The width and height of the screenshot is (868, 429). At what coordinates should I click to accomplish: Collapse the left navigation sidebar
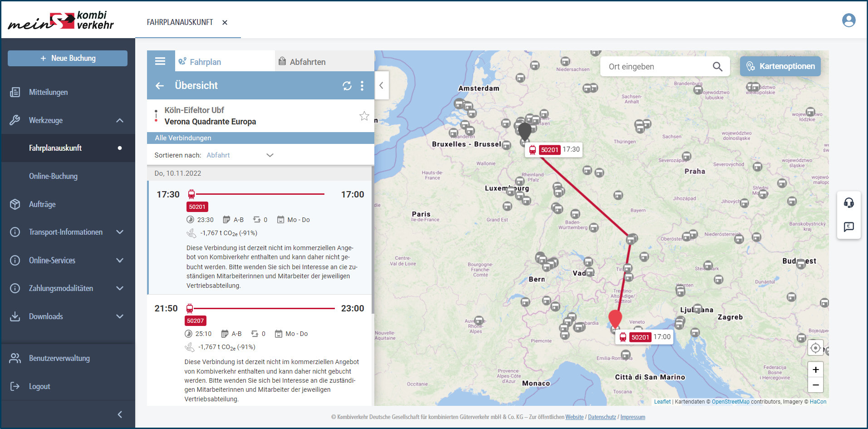tap(120, 414)
